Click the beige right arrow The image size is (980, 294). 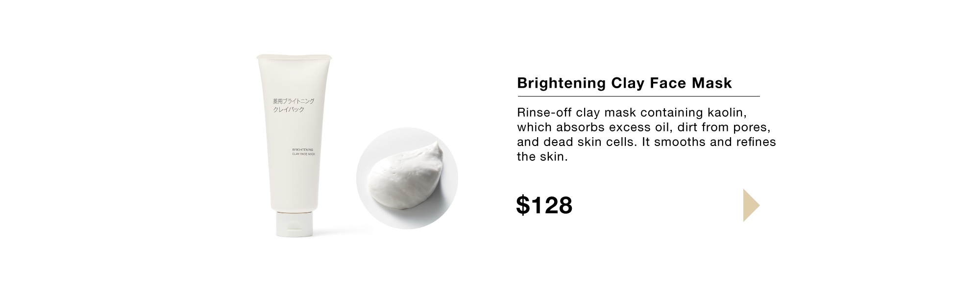click(x=751, y=205)
